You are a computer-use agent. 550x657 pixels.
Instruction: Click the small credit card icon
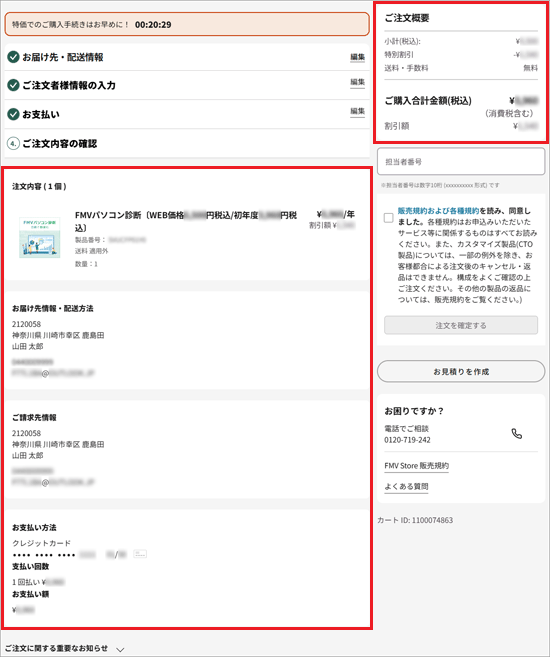[x=140, y=554]
